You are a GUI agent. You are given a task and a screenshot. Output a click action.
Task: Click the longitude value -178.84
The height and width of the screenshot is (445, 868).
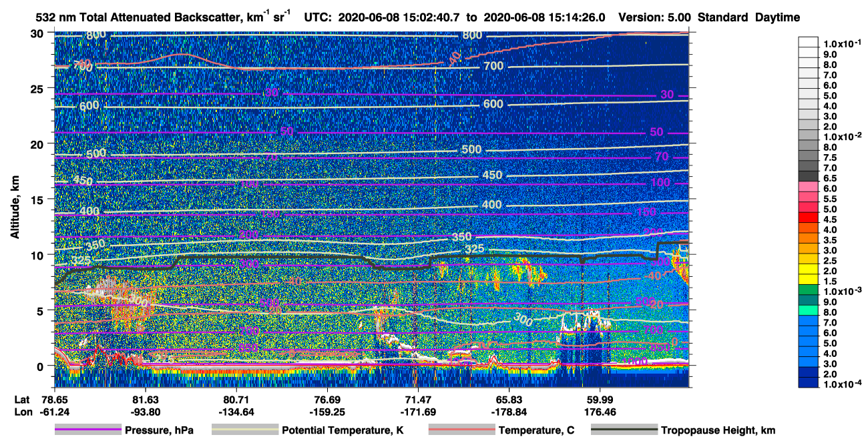coord(509,412)
